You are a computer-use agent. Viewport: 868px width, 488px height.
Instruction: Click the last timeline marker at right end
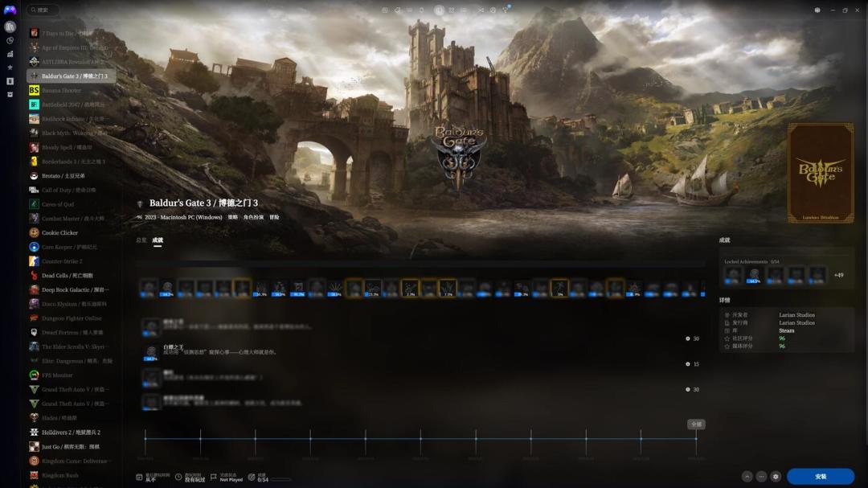(x=696, y=439)
